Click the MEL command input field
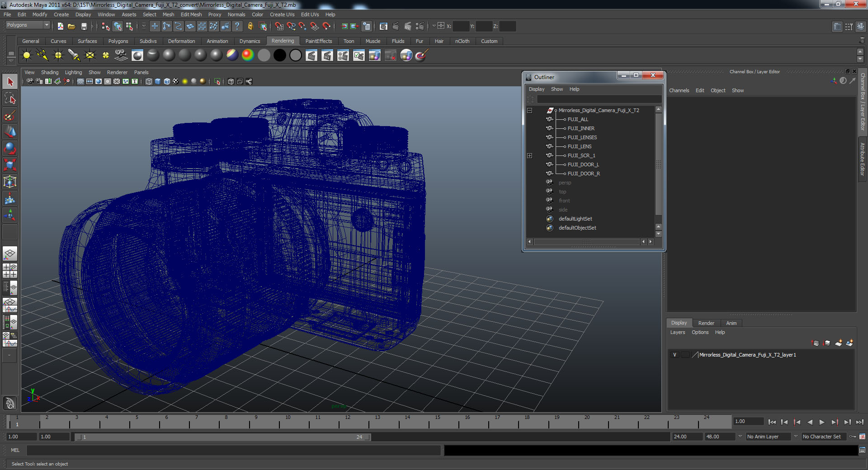 (234, 450)
